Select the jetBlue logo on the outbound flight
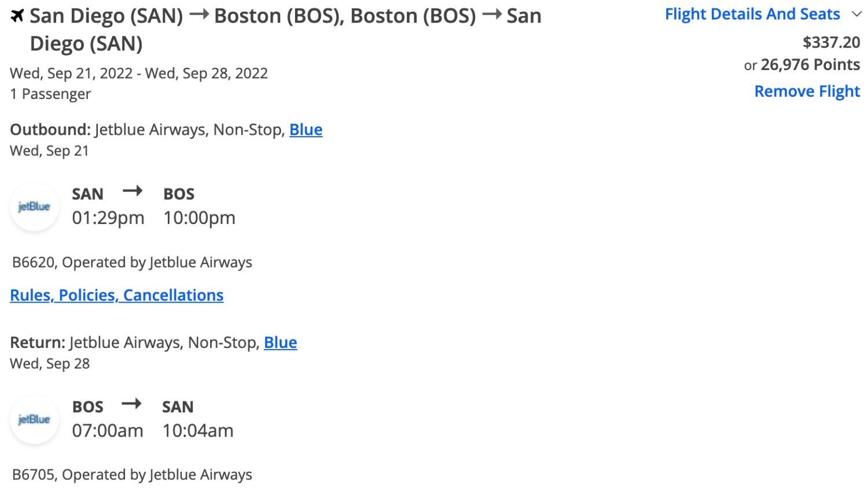The image size is (868, 488). pos(34,206)
